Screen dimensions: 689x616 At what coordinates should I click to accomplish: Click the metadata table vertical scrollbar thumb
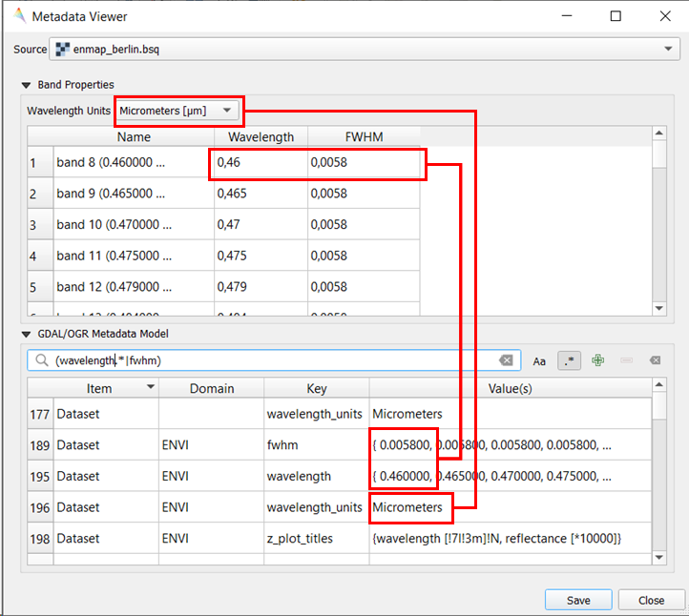[659, 405]
